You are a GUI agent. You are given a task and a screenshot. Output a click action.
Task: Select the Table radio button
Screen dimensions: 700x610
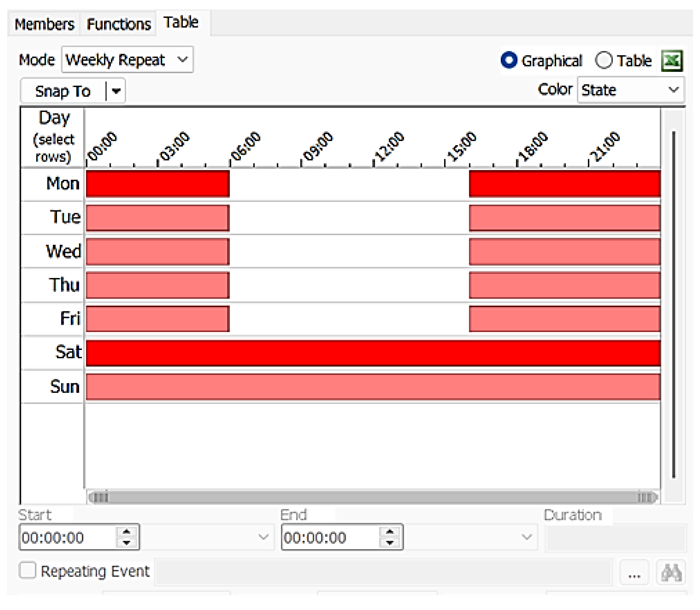[x=604, y=60]
